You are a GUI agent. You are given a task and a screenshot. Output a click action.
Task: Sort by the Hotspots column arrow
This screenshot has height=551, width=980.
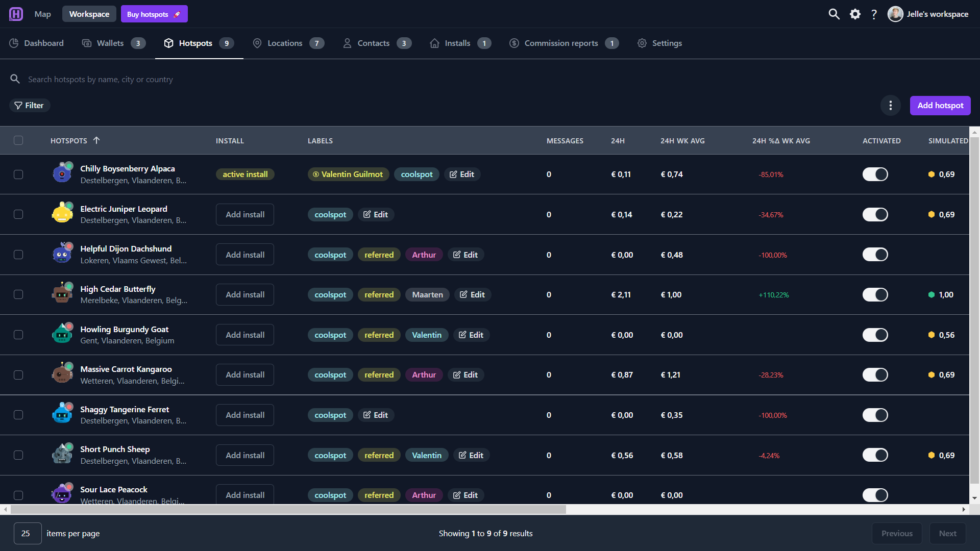[96, 140]
